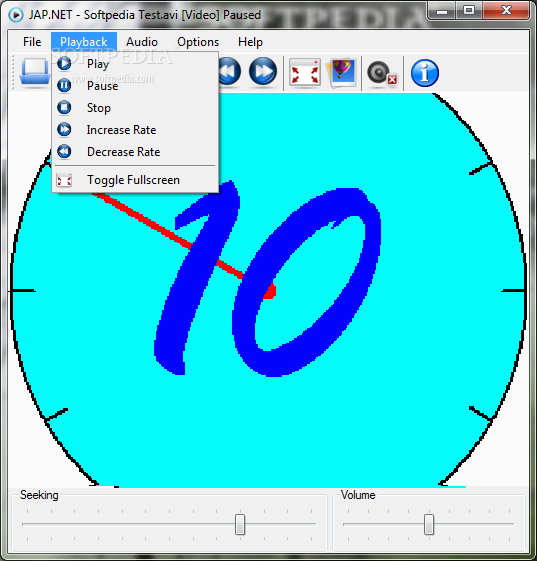
Task: Click the fullscreen toolbar icon with red arrows
Action: point(304,72)
